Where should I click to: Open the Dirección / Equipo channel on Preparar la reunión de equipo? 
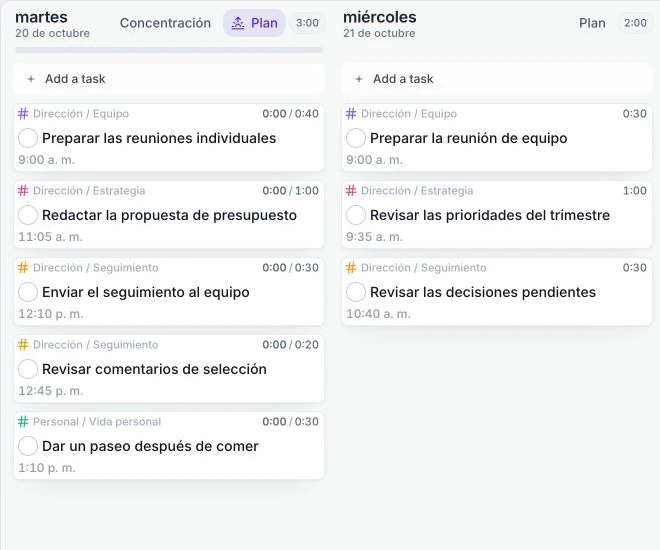click(409, 114)
